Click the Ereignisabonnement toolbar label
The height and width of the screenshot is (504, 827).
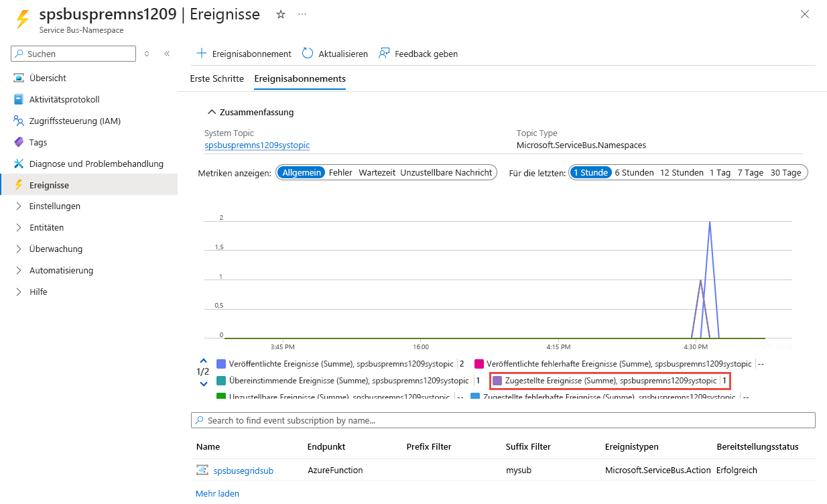251,54
